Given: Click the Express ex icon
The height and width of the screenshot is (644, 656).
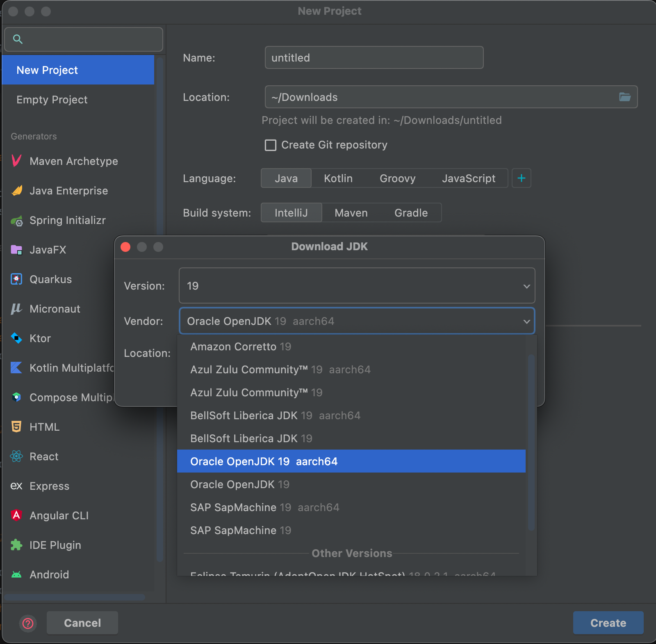Looking at the screenshot, I should 16,486.
